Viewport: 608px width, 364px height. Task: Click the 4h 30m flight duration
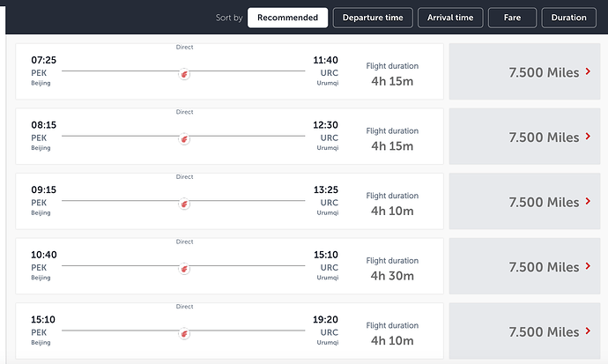click(392, 276)
